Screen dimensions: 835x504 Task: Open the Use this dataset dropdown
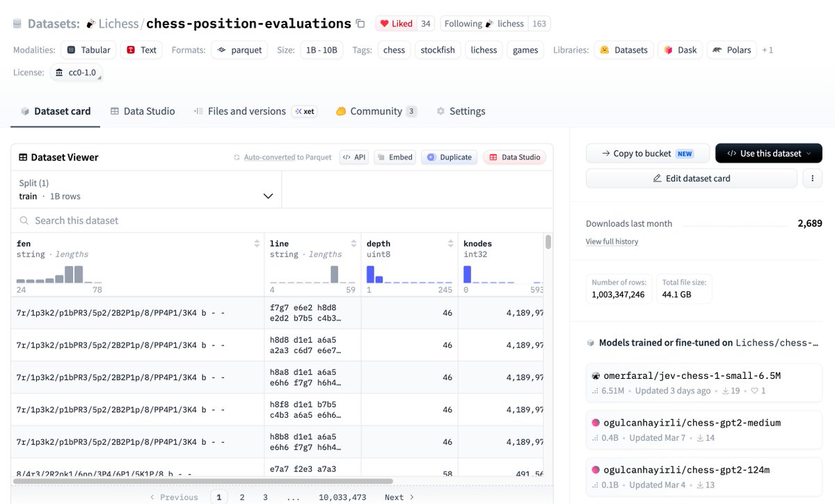pos(769,154)
